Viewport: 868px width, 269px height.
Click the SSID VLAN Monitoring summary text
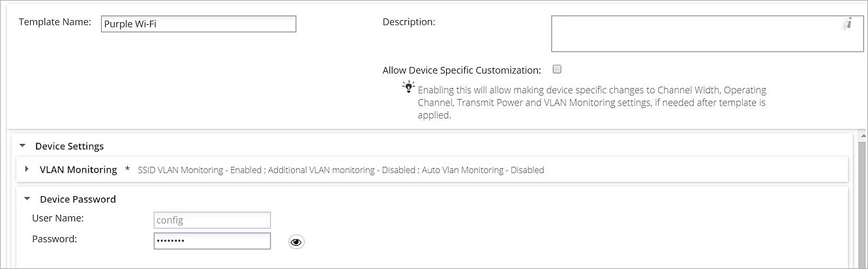pyautogui.click(x=340, y=170)
